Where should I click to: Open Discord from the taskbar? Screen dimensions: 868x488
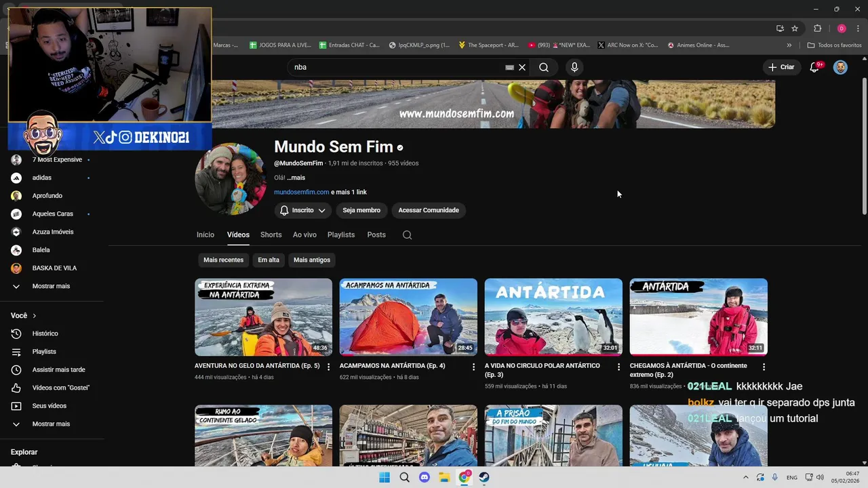click(x=425, y=477)
